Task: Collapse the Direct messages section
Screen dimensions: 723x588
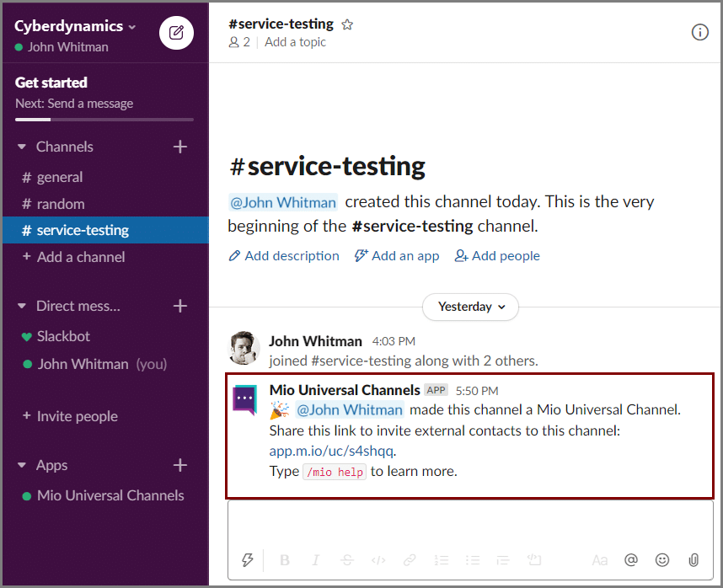Action: point(22,306)
